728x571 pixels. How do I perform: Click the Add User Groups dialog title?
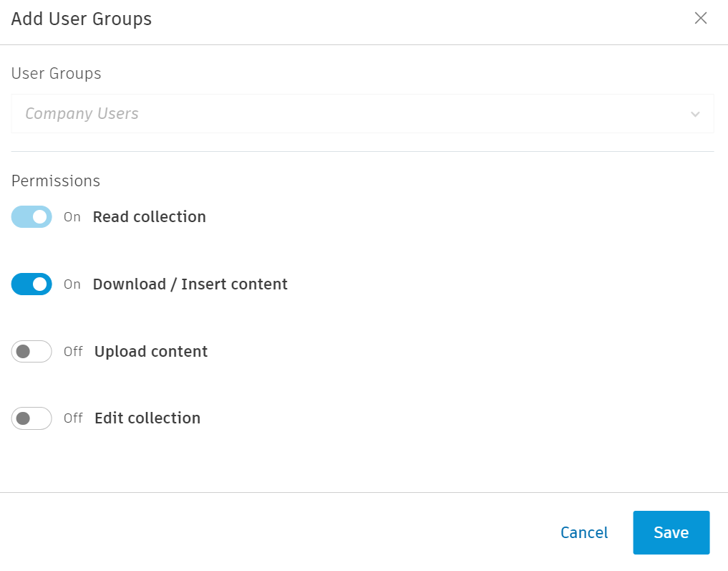82,19
